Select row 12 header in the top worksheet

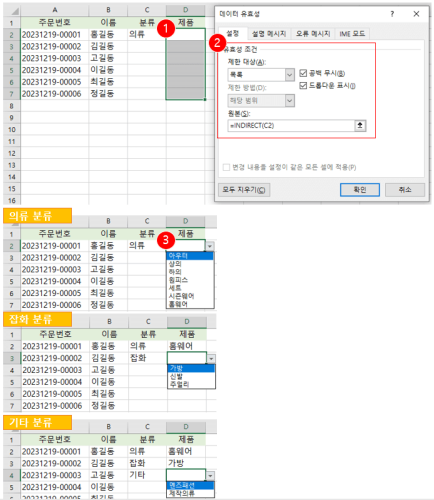coord(12,153)
